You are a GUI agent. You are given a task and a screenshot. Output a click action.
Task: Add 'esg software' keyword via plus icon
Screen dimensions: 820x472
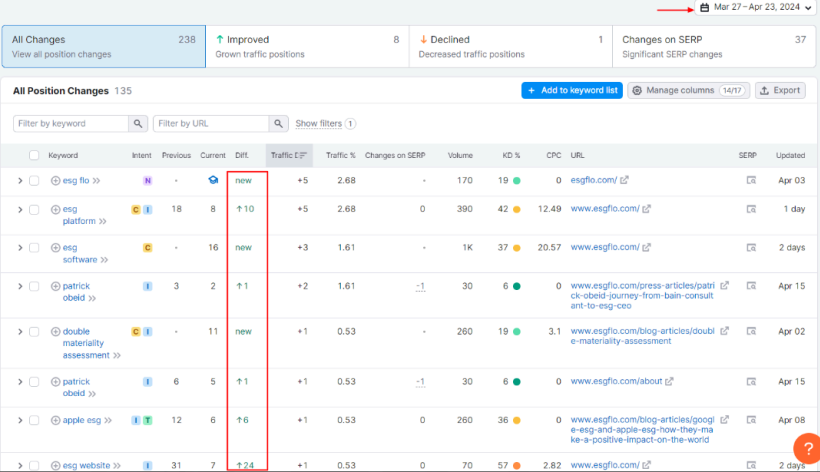click(x=56, y=247)
